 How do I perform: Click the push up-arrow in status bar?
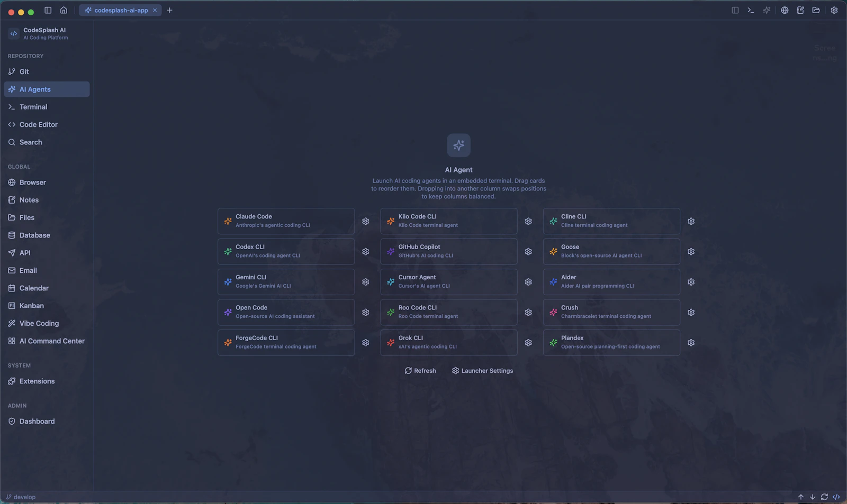point(801,497)
